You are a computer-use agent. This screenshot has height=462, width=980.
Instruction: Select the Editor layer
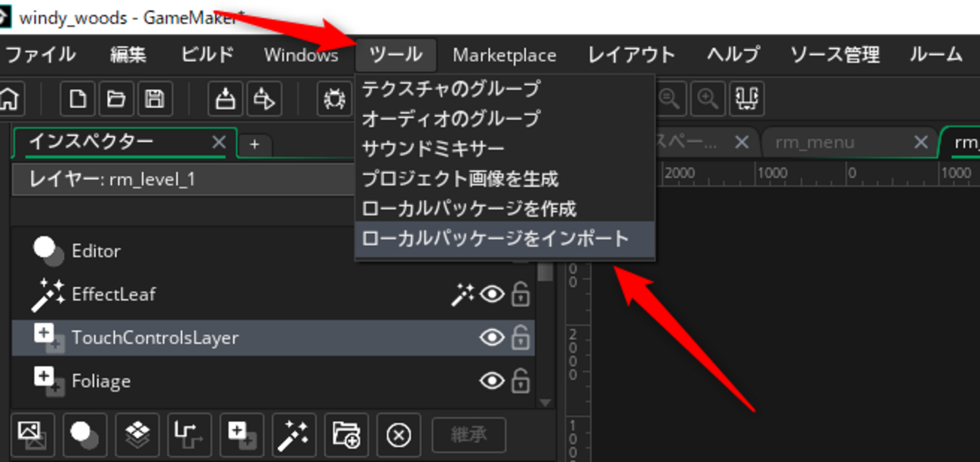click(273, 251)
